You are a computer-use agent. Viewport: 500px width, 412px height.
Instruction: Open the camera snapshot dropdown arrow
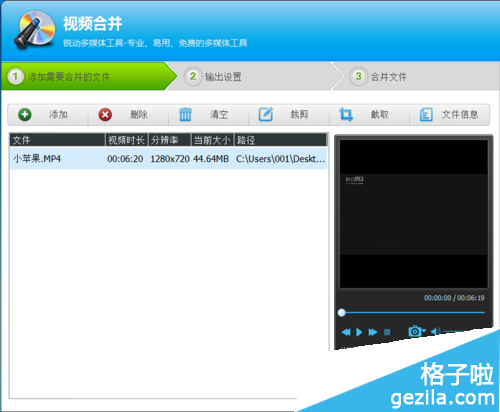tap(424, 331)
